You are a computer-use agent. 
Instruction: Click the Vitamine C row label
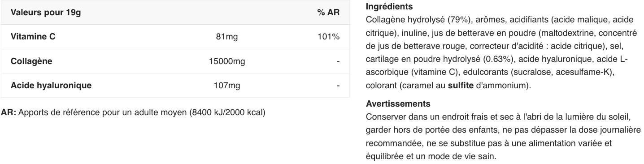(x=33, y=37)
